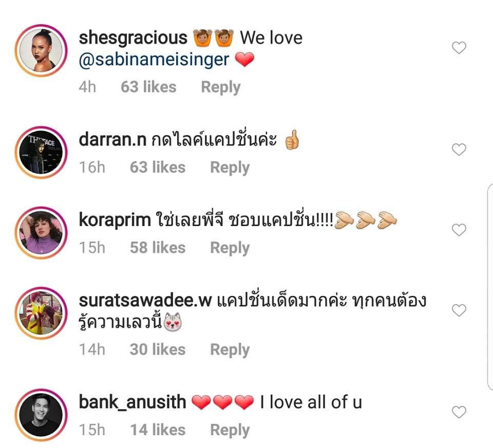Like the shesgracious comment with heart icon
Screen dimensions: 493x448
[x=459, y=48]
